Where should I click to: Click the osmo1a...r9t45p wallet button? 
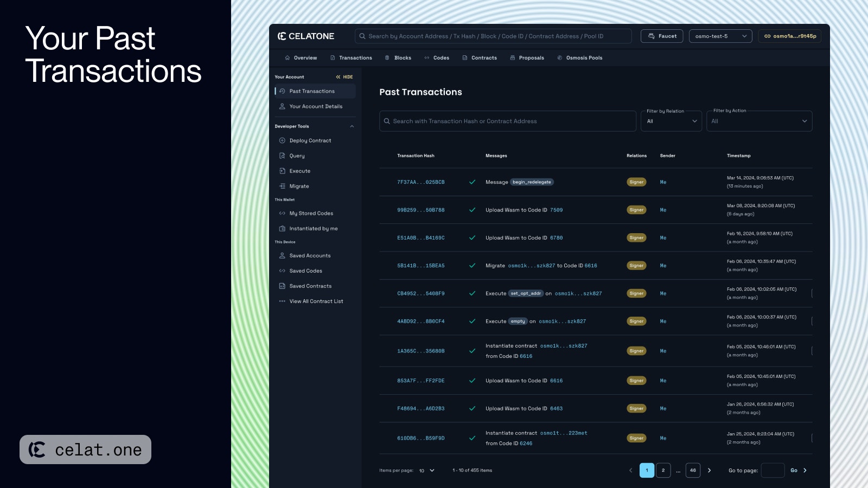[790, 36]
